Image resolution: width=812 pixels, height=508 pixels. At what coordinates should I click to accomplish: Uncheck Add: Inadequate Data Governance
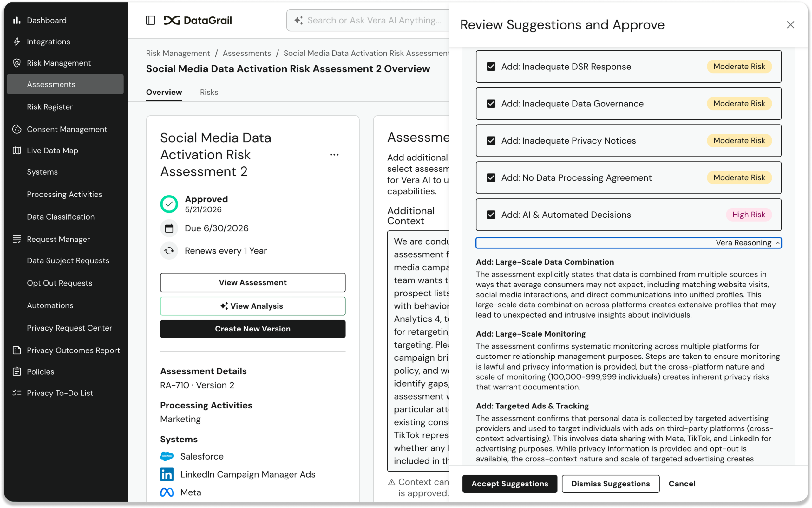tap(491, 104)
